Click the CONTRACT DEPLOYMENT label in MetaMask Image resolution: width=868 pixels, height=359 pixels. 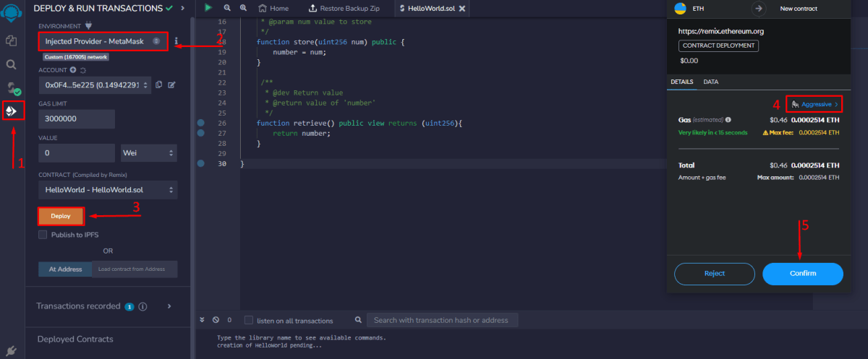[718, 46]
